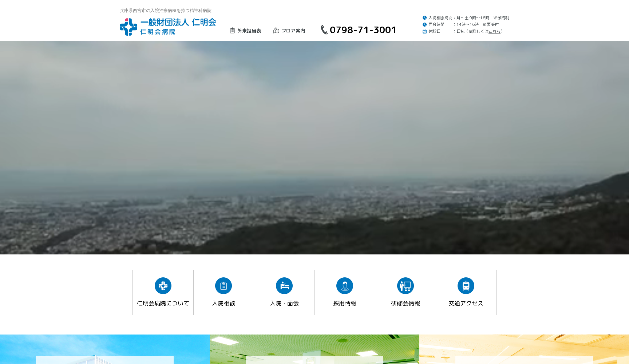Open the こちら link for holiday details

click(x=494, y=31)
